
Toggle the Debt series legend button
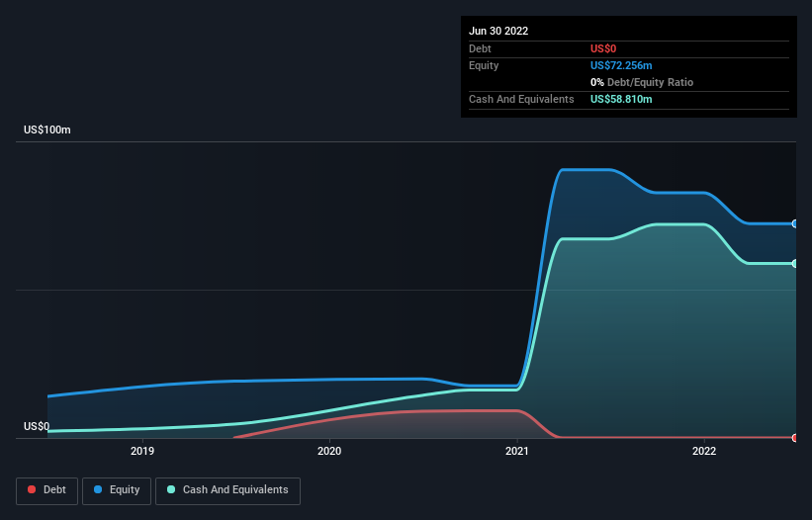[x=47, y=490]
